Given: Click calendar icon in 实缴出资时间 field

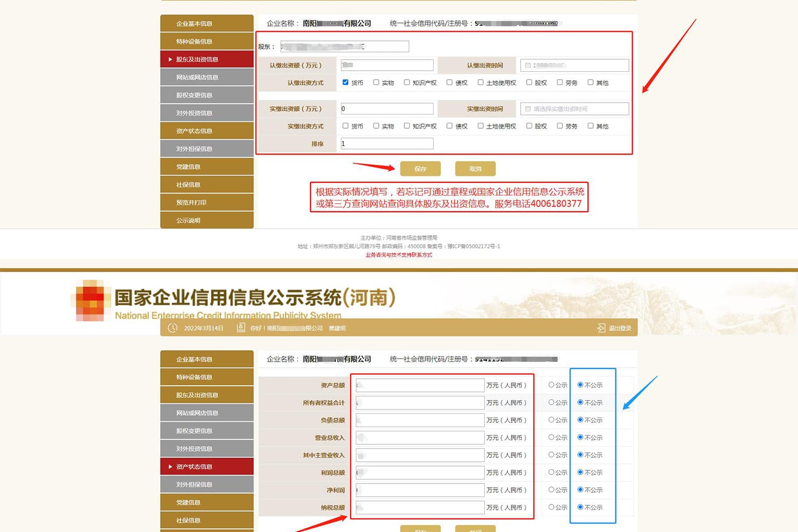Looking at the screenshot, I should click(x=528, y=109).
